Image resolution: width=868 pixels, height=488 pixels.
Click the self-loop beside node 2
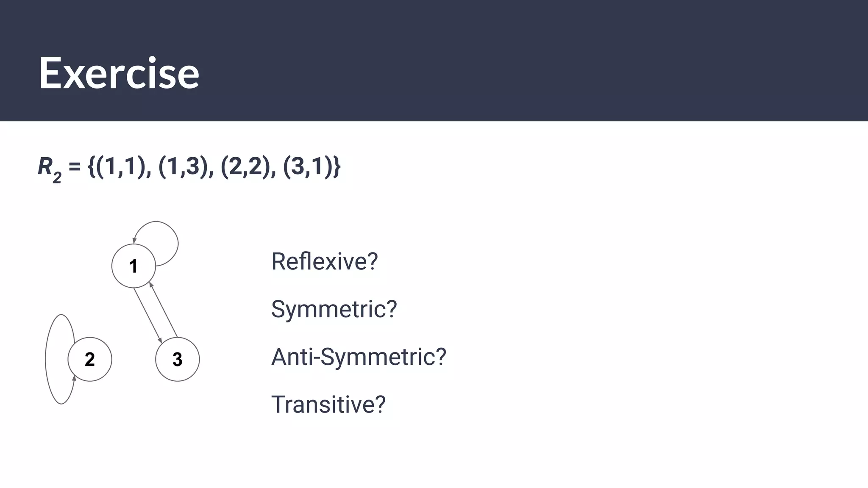[47, 359]
